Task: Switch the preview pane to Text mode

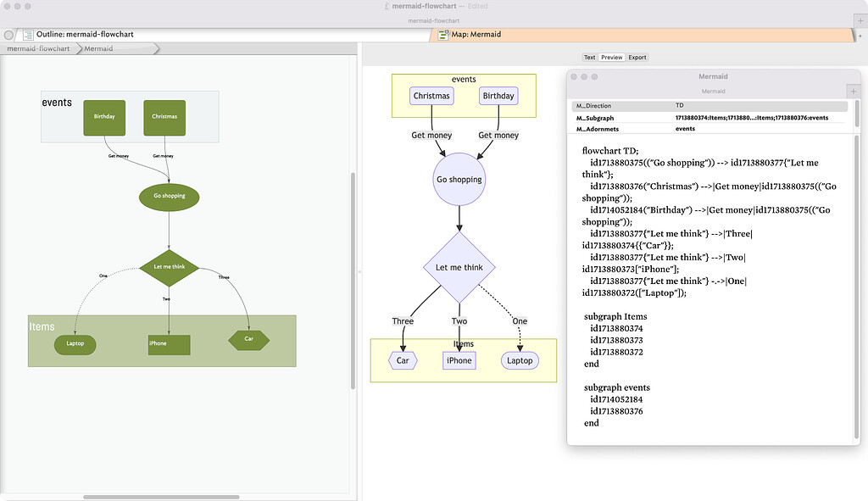Action: point(589,57)
